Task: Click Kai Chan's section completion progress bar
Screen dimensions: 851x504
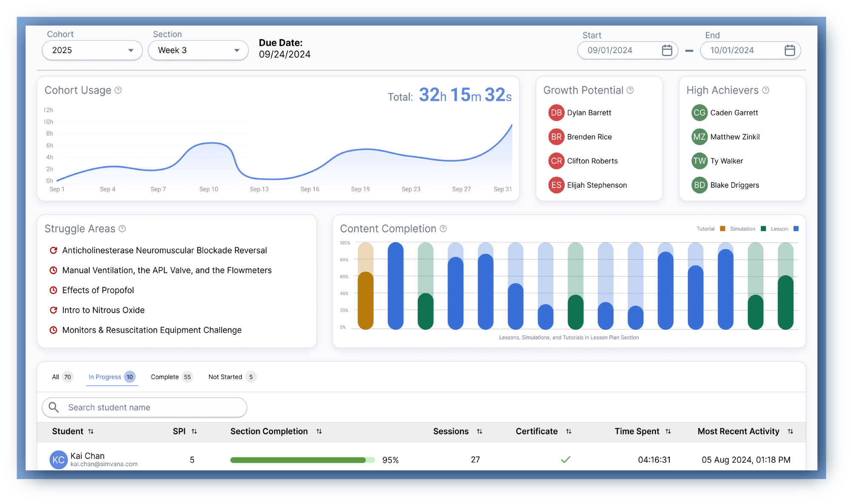Action: pyautogui.click(x=303, y=460)
